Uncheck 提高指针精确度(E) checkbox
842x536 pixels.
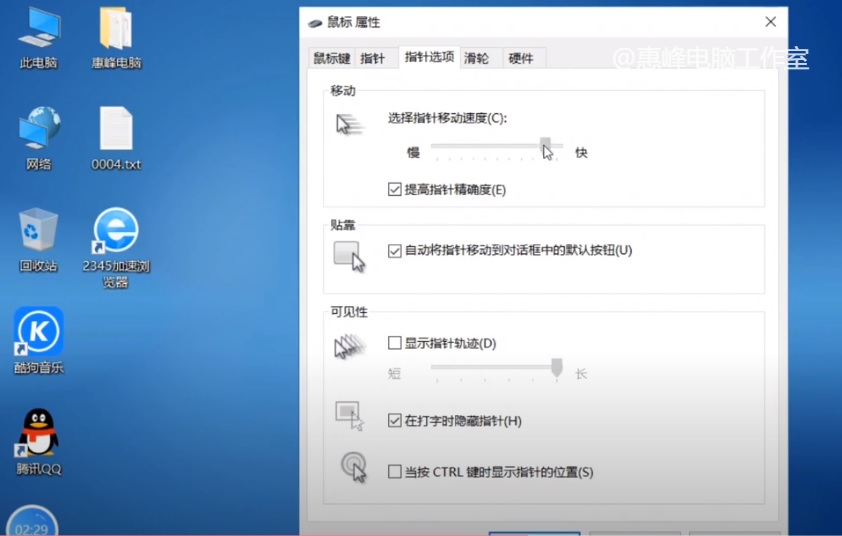point(395,190)
